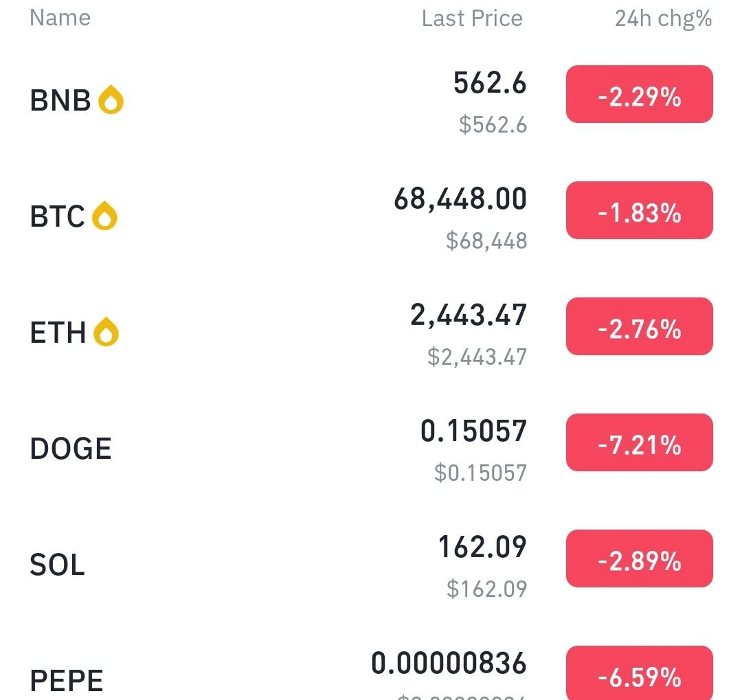Sort by 24h chg% column header
The height and width of the screenshot is (700, 742).
coord(663,19)
